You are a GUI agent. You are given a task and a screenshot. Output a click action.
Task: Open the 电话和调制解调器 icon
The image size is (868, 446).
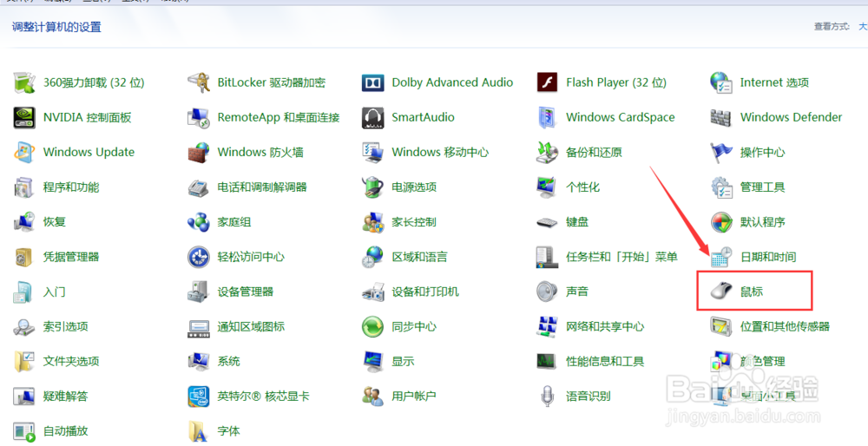click(199, 187)
